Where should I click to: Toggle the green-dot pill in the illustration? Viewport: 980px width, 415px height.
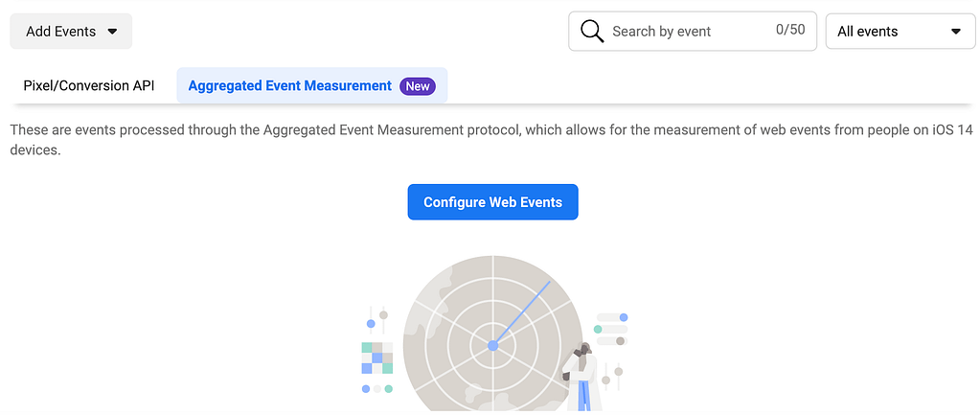610,330
